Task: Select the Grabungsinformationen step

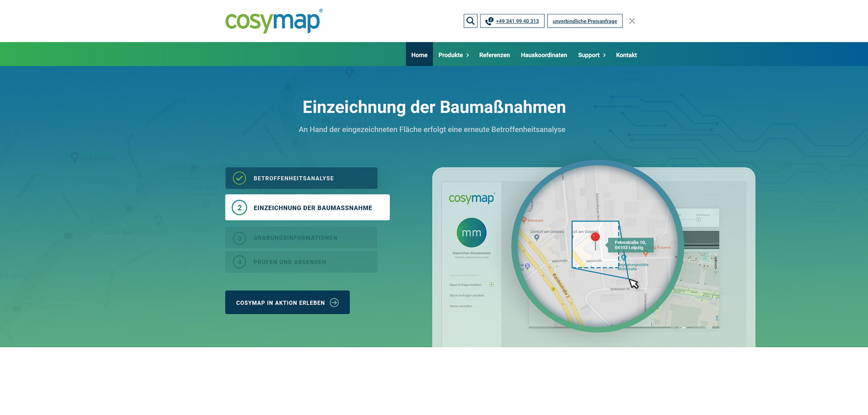Action: [x=301, y=238]
